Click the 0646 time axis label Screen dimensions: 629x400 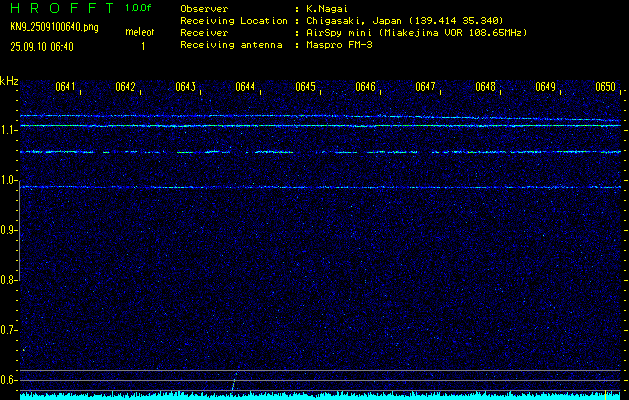[x=365, y=87]
